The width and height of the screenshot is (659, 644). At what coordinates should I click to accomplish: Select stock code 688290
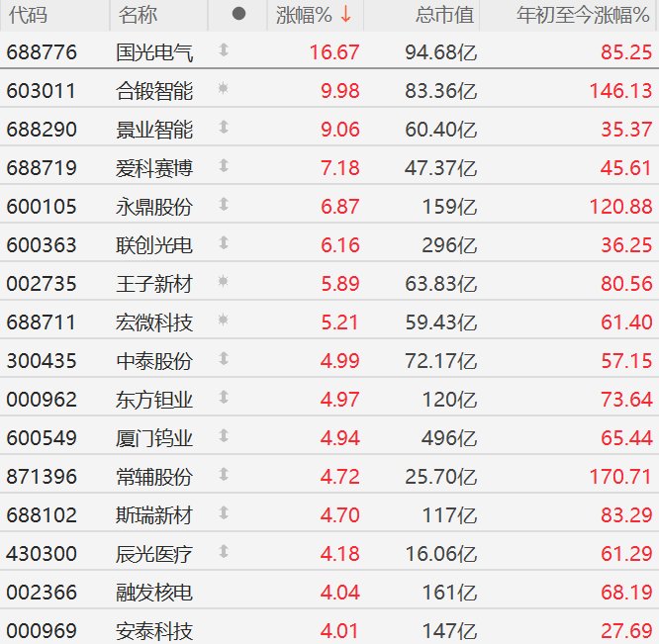tap(42, 130)
